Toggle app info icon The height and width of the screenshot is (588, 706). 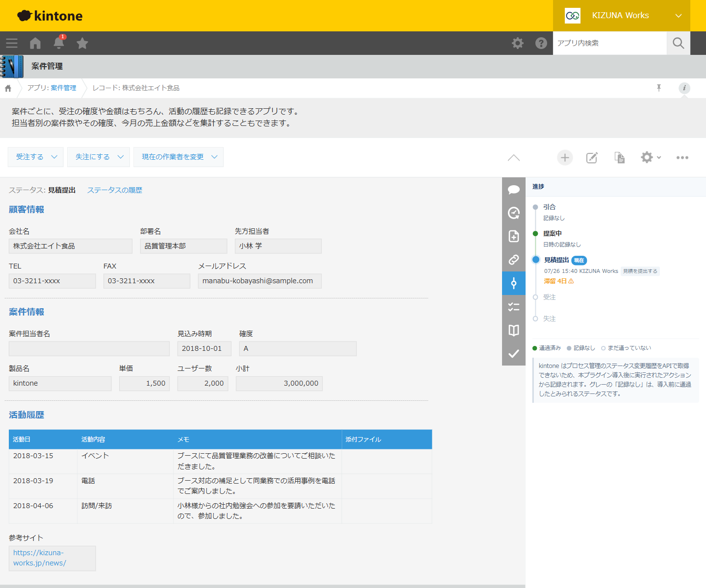(x=684, y=88)
